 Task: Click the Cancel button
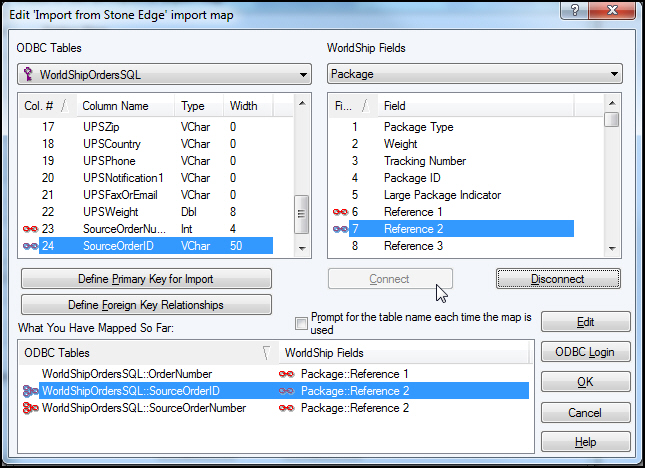pyautogui.click(x=586, y=412)
